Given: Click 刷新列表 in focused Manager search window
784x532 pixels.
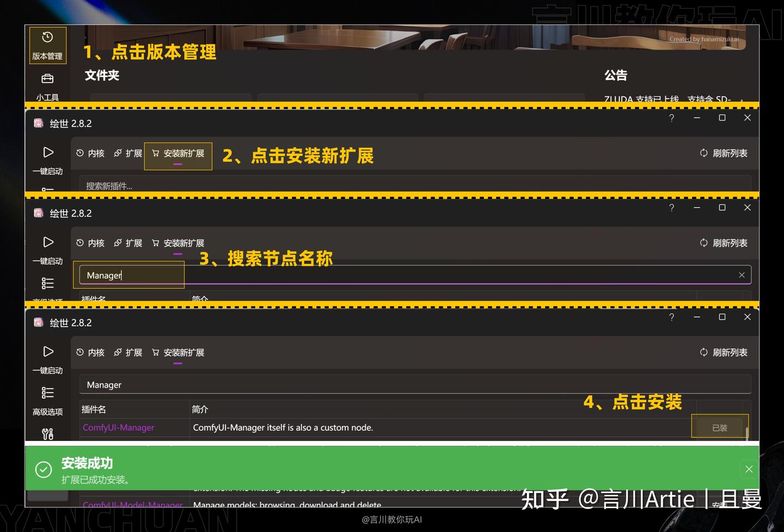Looking at the screenshot, I should click(x=724, y=243).
